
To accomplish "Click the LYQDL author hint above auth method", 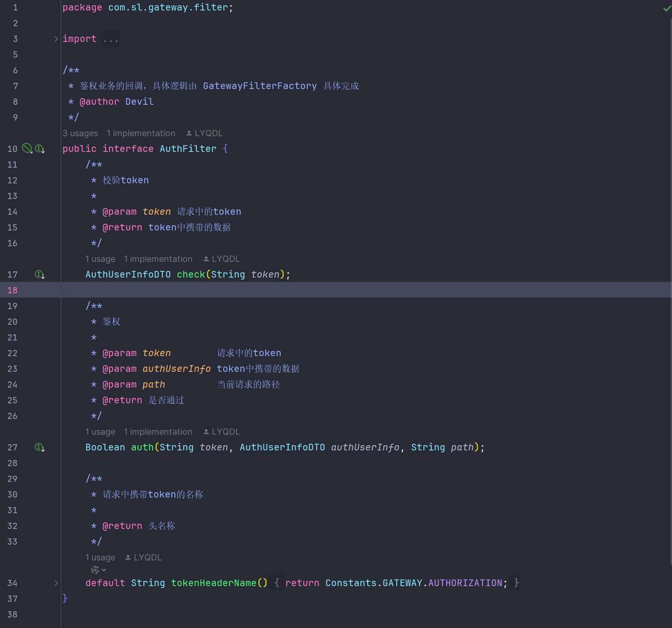I will pos(221,432).
